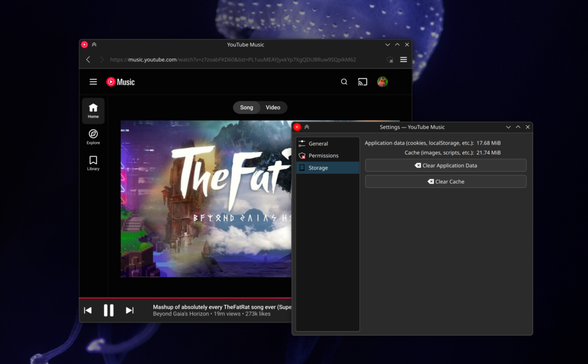Go to Explore in sidebar
Screen dimensions: 588x364
[93, 137]
